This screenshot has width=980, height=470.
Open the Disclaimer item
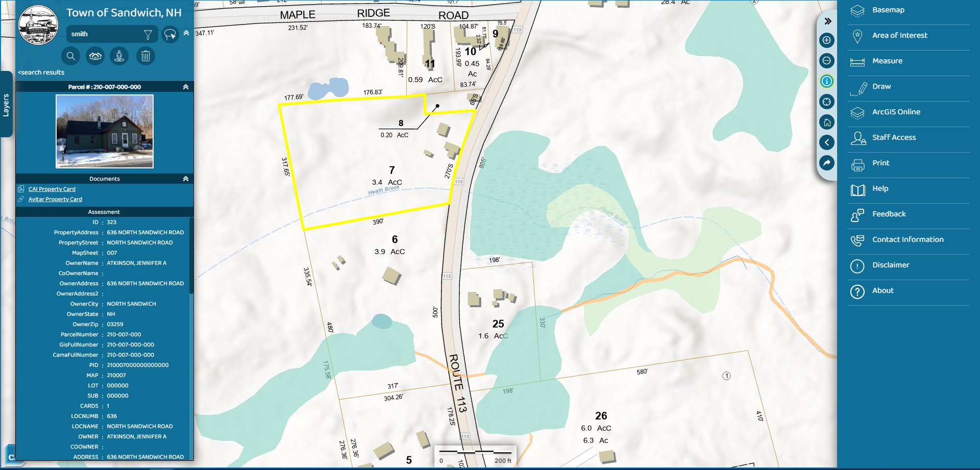click(909, 266)
